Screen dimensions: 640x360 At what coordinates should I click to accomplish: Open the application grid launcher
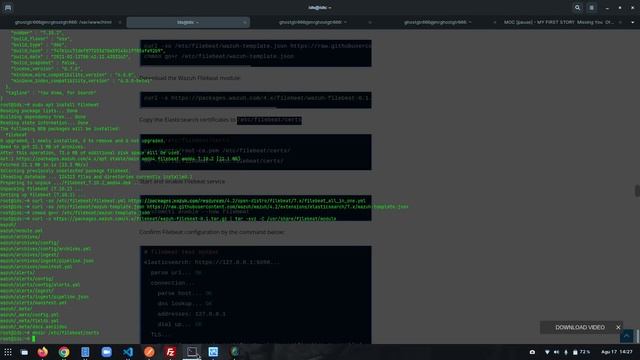[8, 352]
